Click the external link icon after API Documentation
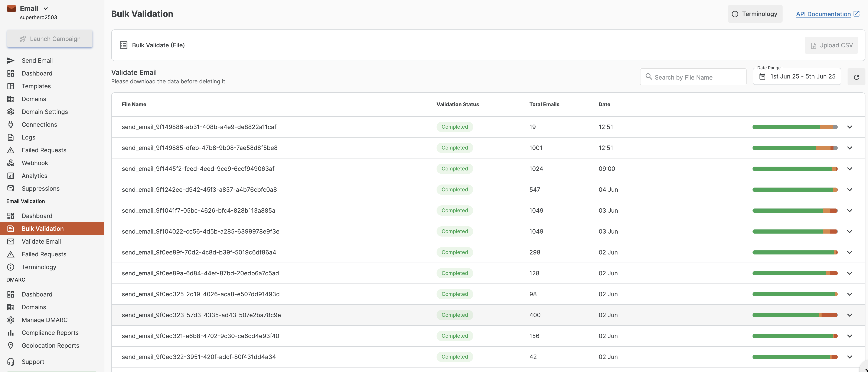This screenshot has height=372, width=868. pyautogui.click(x=856, y=14)
